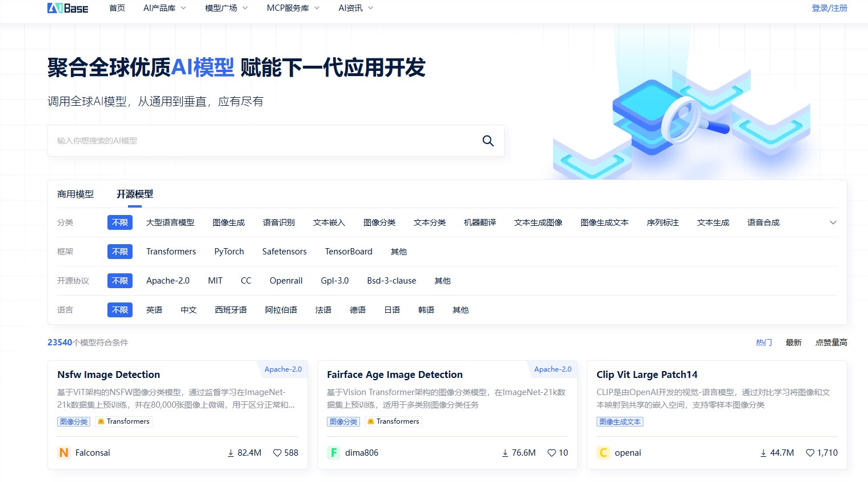Click the Falconsai author avatar
This screenshot has height=482, width=868.
pos(63,452)
